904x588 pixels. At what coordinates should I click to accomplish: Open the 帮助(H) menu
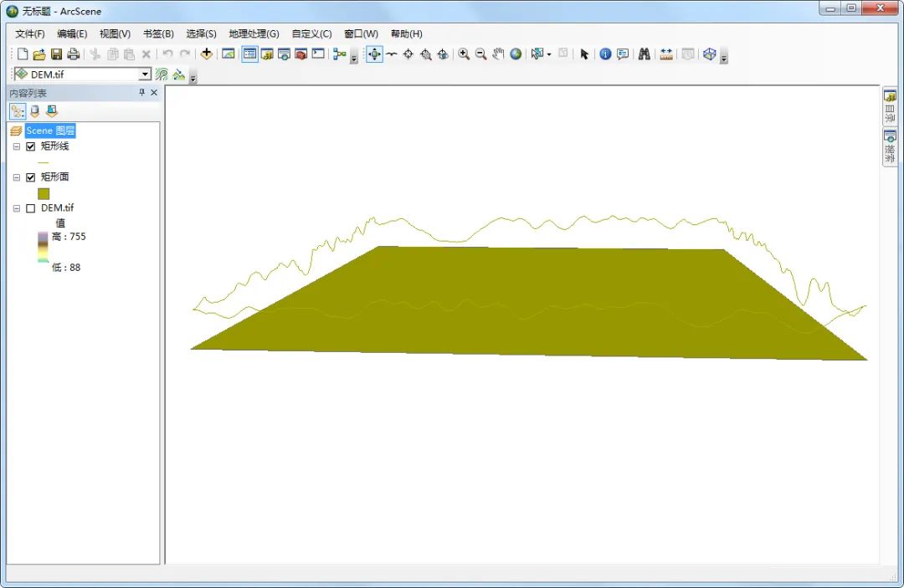pos(407,33)
